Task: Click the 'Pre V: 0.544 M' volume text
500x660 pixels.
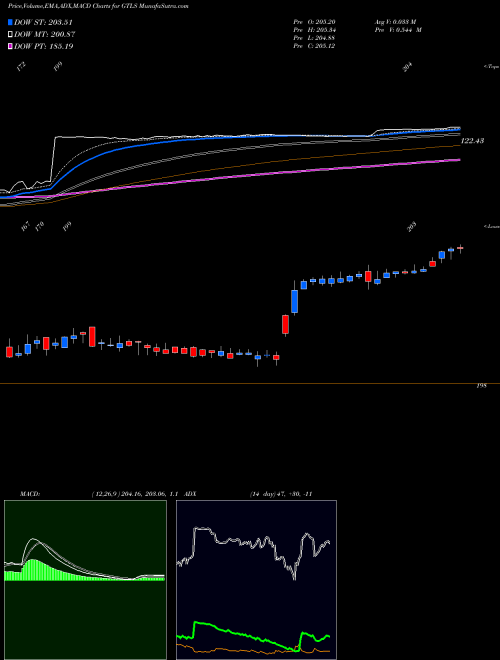Action: 398,30
